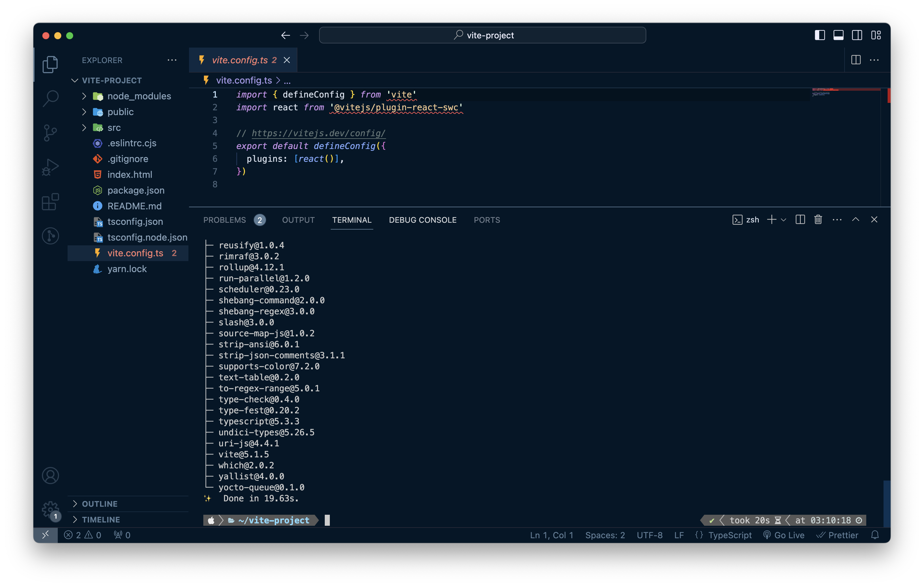Open the Run and Debug view
This screenshot has height=587, width=924.
pos(50,167)
